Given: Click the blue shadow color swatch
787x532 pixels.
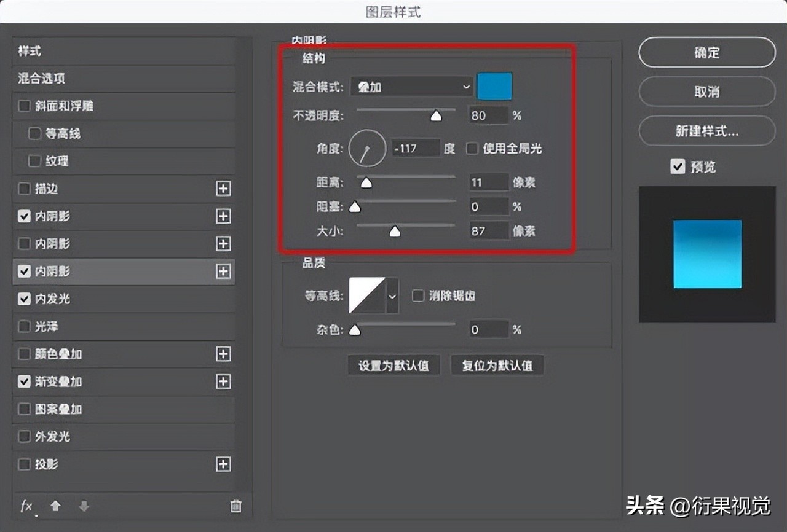Looking at the screenshot, I should pos(494,87).
